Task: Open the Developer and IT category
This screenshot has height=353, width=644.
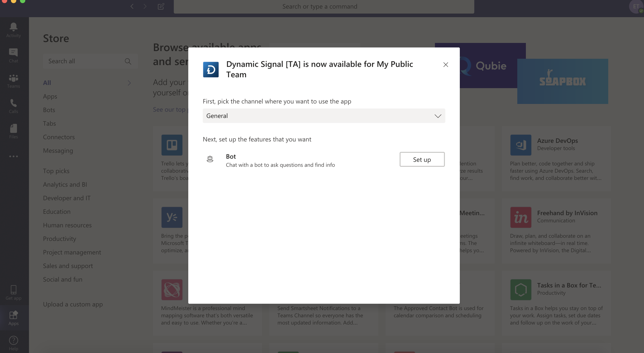Action: click(x=67, y=198)
